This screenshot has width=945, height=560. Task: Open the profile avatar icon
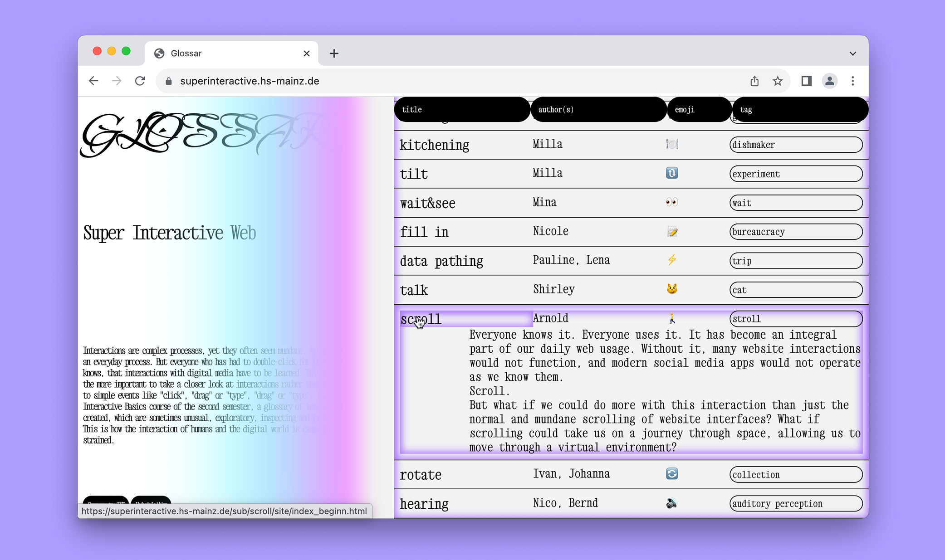829,81
